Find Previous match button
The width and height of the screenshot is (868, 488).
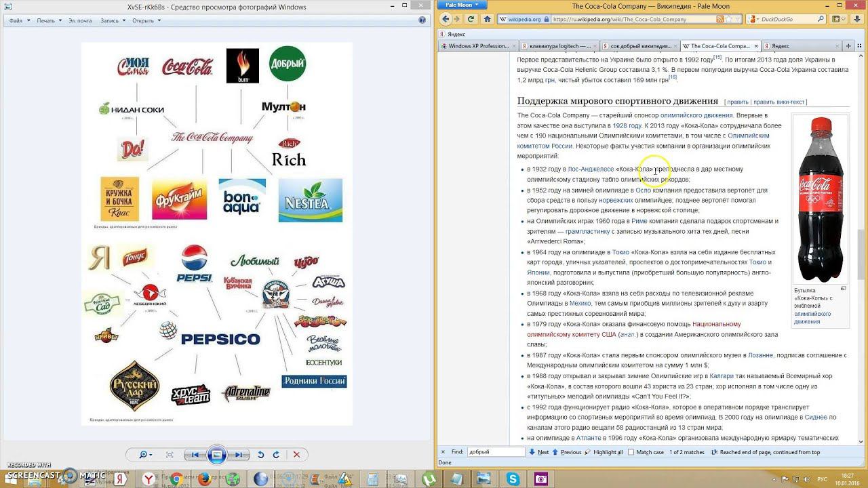(567, 452)
